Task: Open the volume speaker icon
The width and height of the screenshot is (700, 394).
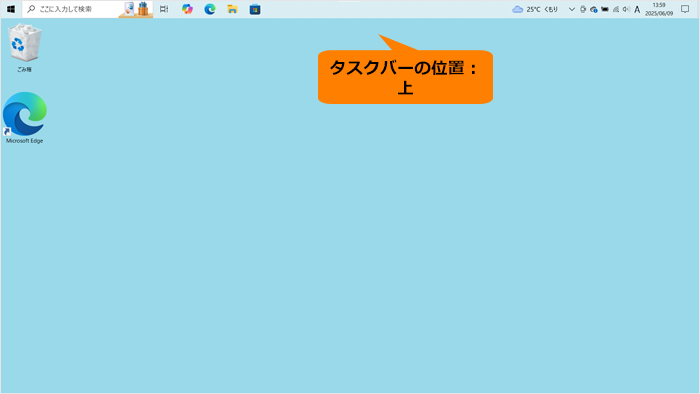Action: click(626, 9)
